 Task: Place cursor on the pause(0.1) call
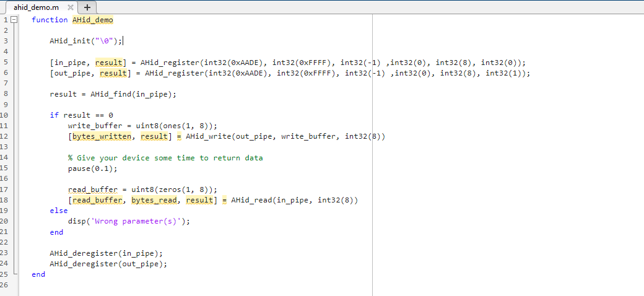point(92,168)
